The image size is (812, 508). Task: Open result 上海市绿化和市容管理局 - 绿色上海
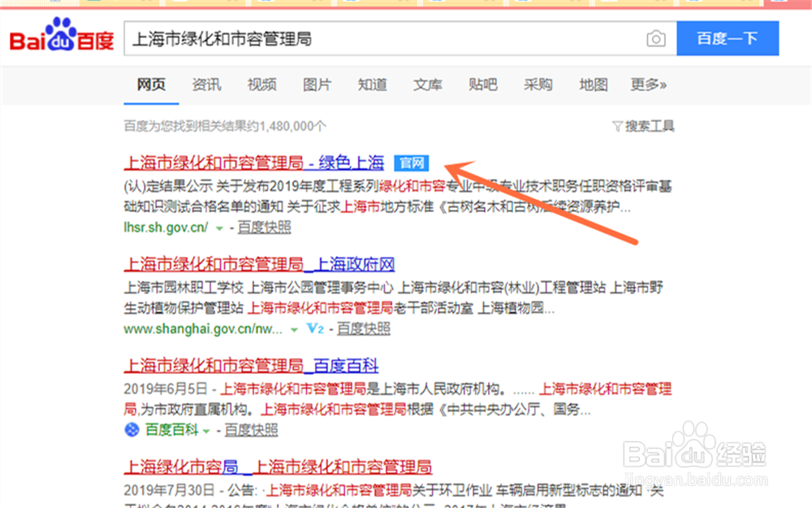[x=253, y=163]
